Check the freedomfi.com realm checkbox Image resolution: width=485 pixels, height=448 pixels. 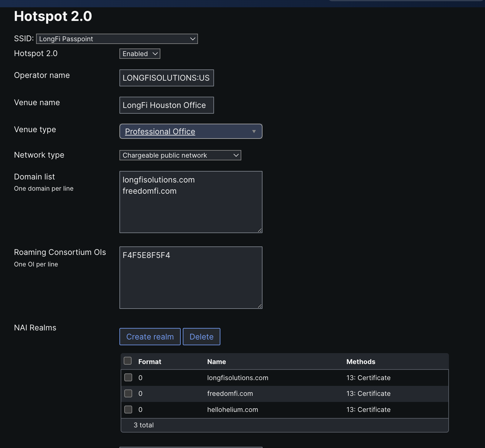[x=128, y=393]
